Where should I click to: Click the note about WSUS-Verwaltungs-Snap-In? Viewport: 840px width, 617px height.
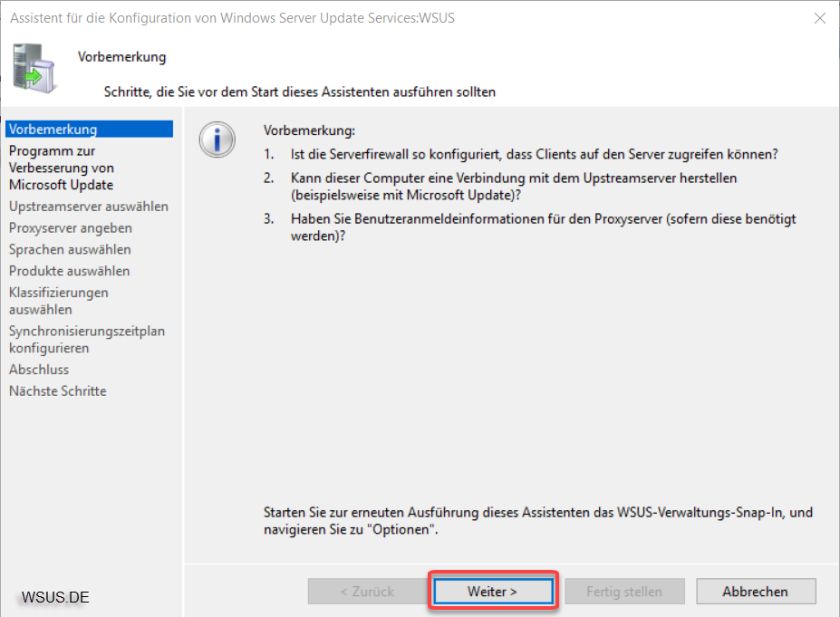538,521
